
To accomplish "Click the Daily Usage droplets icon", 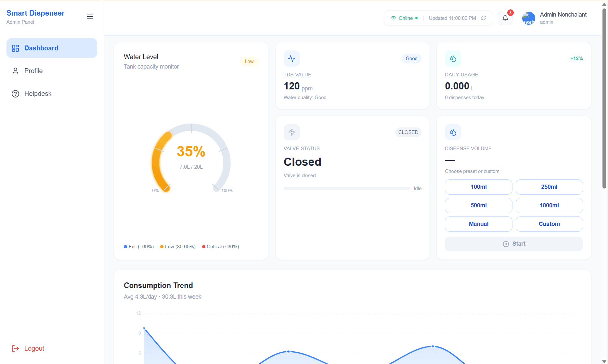I will point(453,58).
